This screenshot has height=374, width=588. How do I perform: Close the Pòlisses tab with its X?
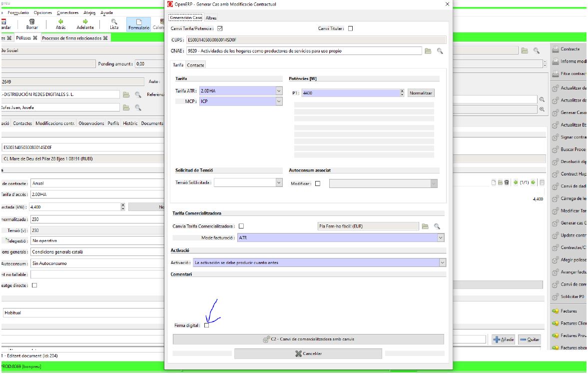coord(35,38)
